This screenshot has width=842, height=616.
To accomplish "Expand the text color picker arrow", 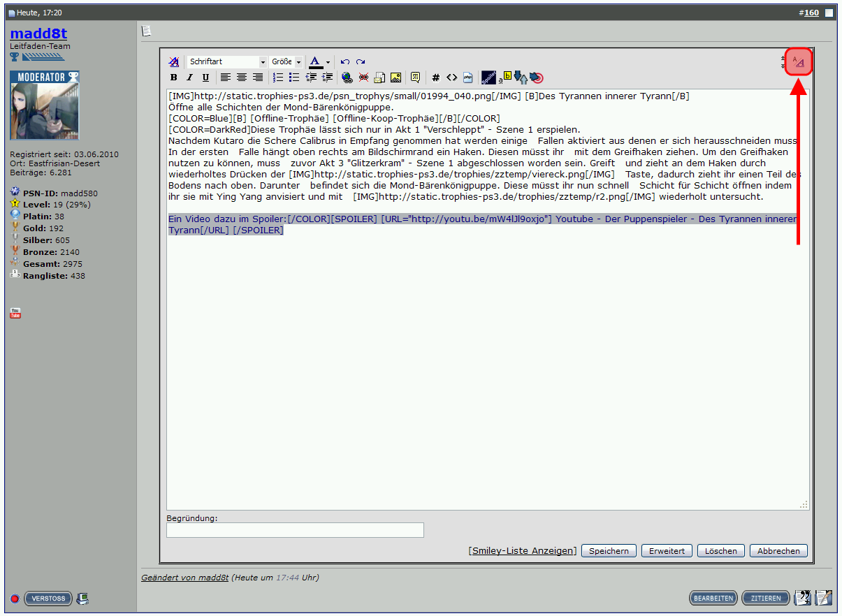I will (x=328, y=62).
